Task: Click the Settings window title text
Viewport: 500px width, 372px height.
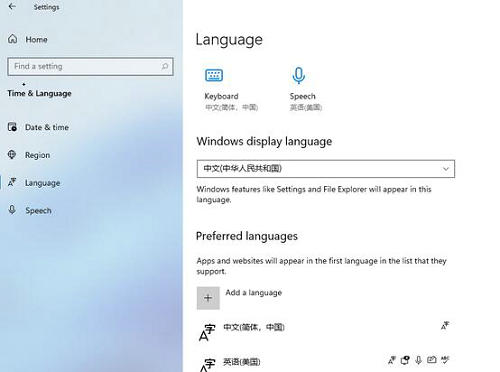Action: coord(46,7)
